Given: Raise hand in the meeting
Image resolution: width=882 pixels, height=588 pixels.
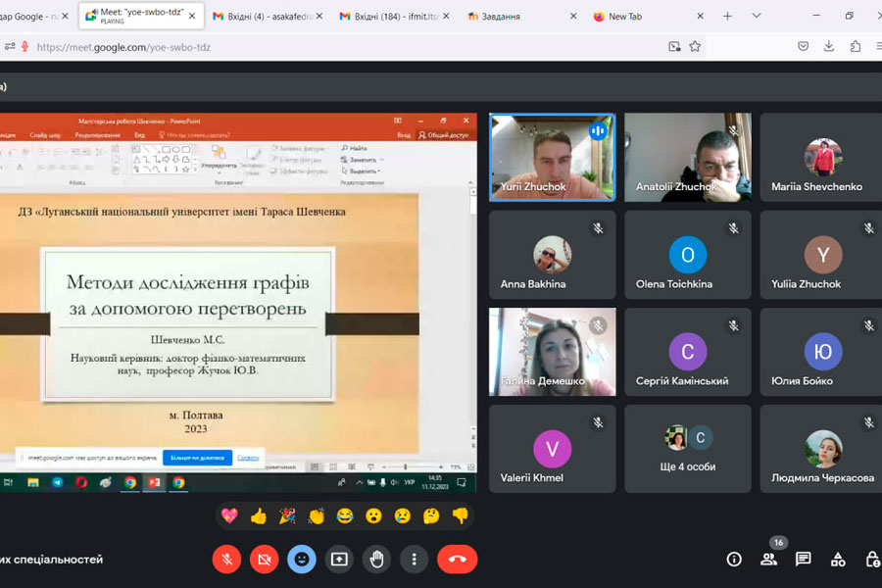Looking at the screenshot, I should point(376,560).
